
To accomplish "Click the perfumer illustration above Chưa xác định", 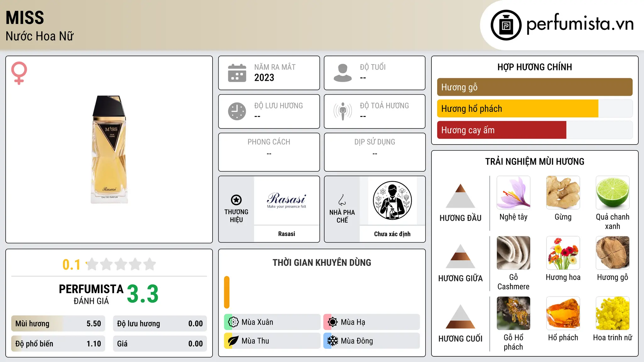I will (x=392, y=200).
